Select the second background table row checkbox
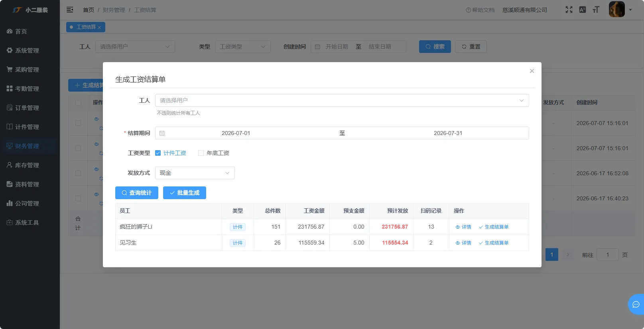 78,148
